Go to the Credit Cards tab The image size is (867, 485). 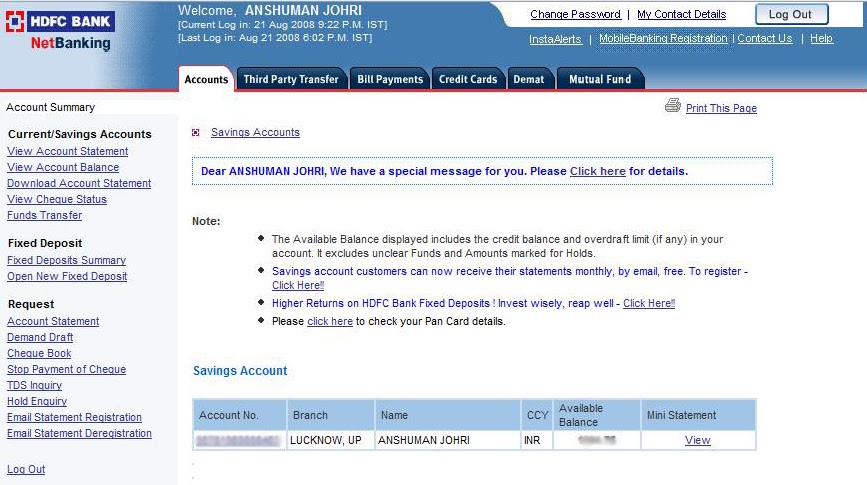pos(468,79)
